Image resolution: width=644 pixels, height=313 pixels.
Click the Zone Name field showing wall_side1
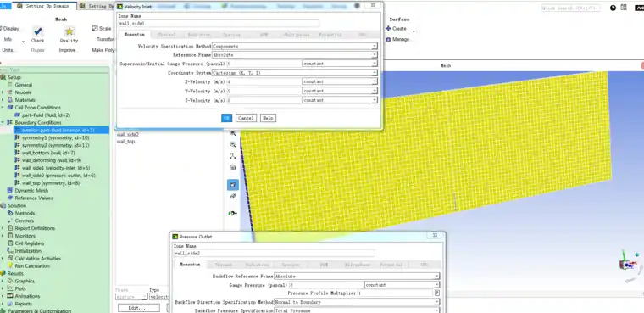(x=219, y=24)
